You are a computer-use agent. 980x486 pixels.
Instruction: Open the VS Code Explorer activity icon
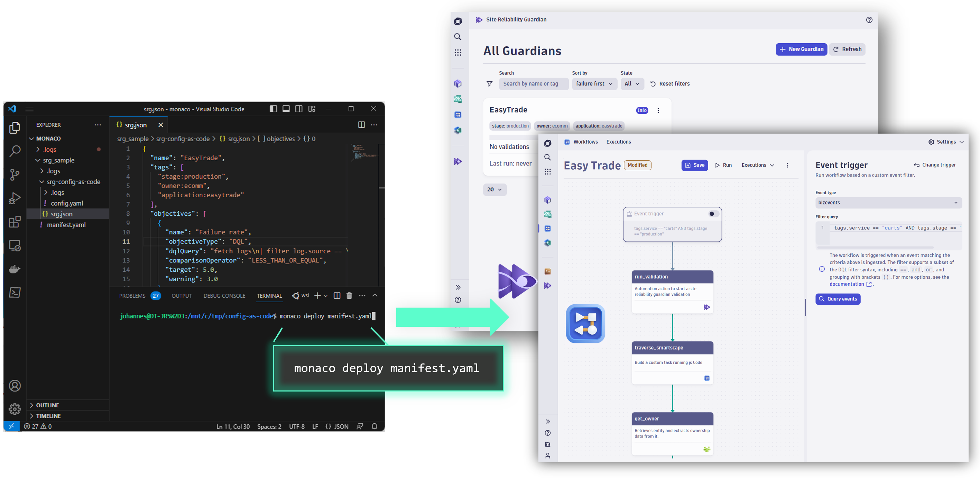[x=15, y=128]
